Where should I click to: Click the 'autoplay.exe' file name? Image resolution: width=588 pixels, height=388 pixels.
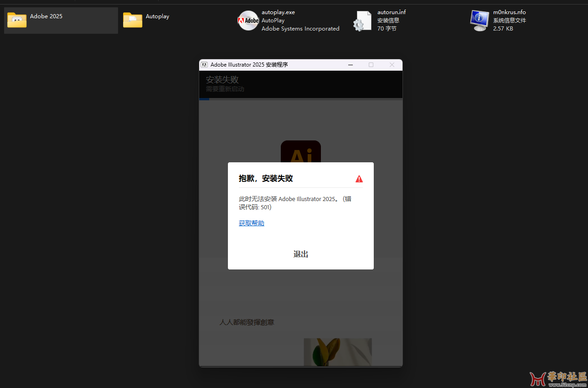click(x=278, y=12)
